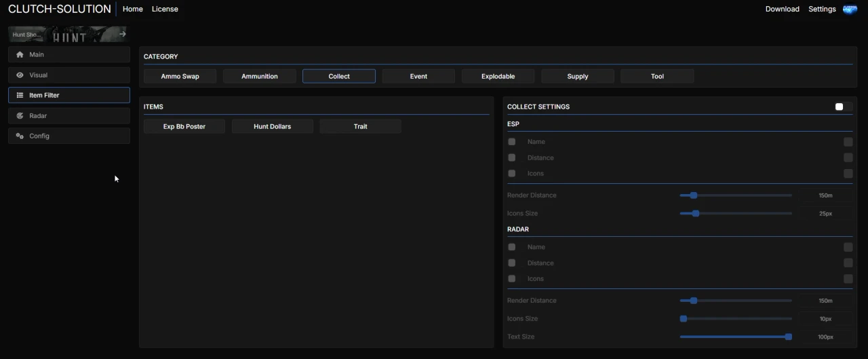Click Radar Render Distance slider

click(736, 301)
